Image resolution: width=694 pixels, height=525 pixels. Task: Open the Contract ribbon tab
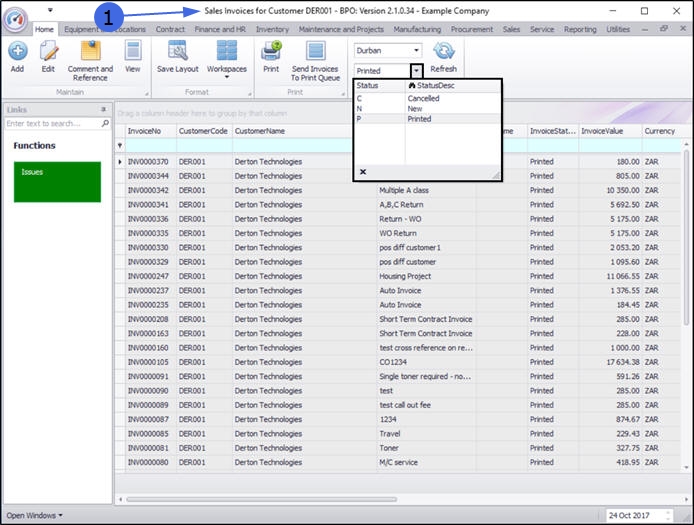click(x=170, y=29)
